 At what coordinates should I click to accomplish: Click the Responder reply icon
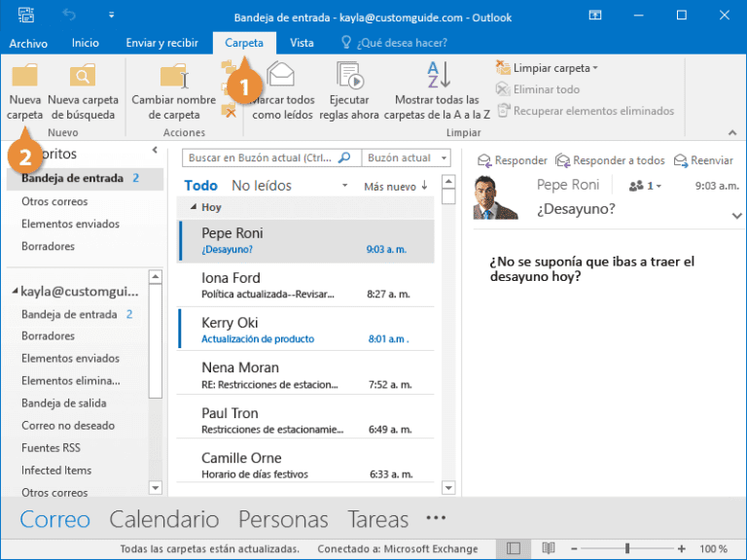click(483, 160)
